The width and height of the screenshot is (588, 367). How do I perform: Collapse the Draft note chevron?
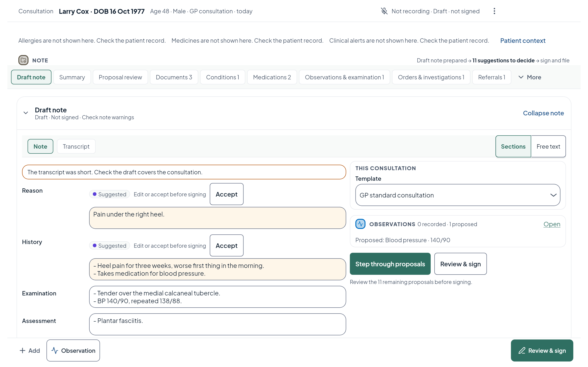(x=26, y=113)
